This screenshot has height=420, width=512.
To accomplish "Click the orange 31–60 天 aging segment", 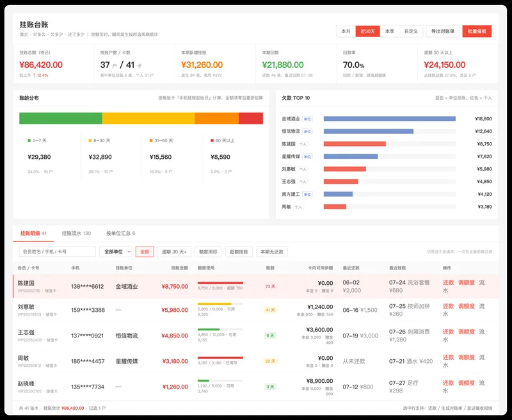I will (x=217, y=118).
